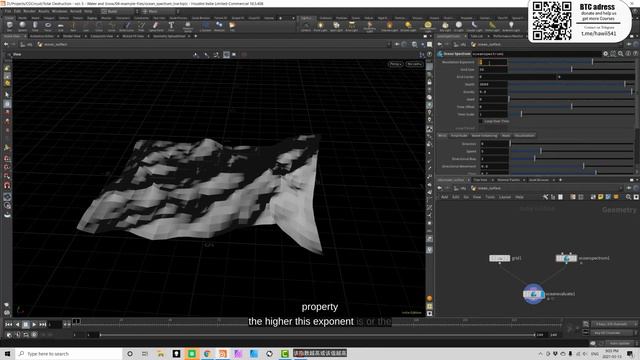Image resolution: width=640 pixels, height=360 pixels.
Task: Open the Build desktop dropdown
Action: click(118, 11)
